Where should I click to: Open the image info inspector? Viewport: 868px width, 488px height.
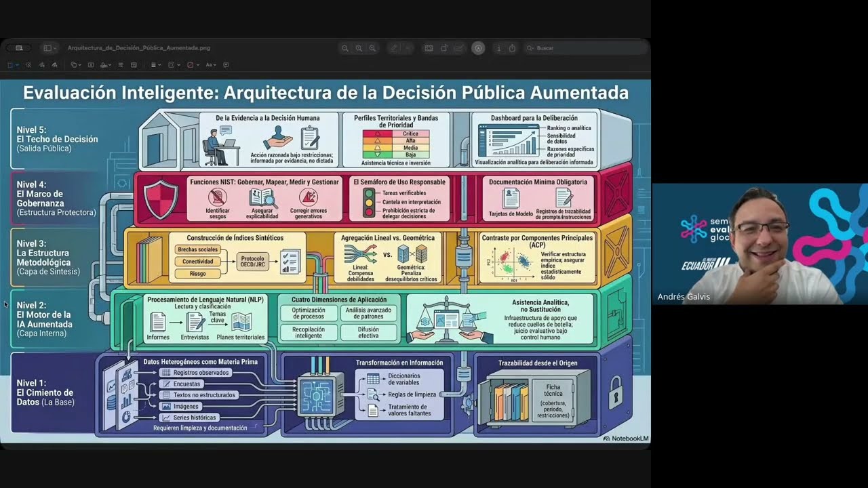[x=499, y=48]
